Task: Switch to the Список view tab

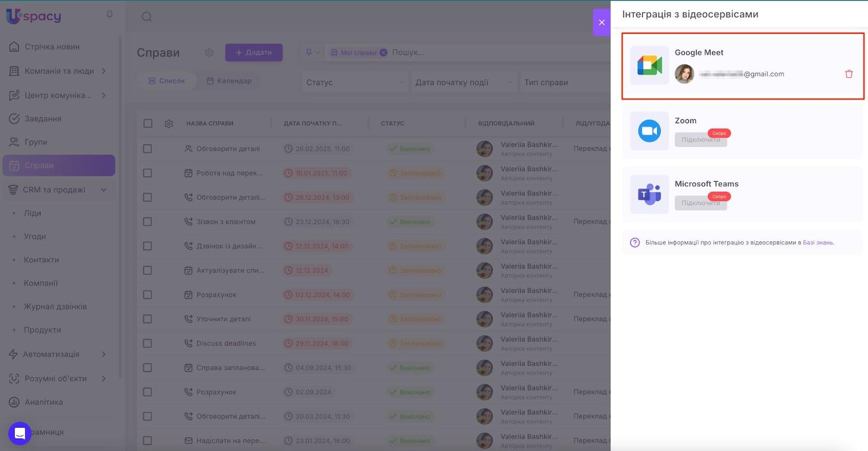Action: 167,81
